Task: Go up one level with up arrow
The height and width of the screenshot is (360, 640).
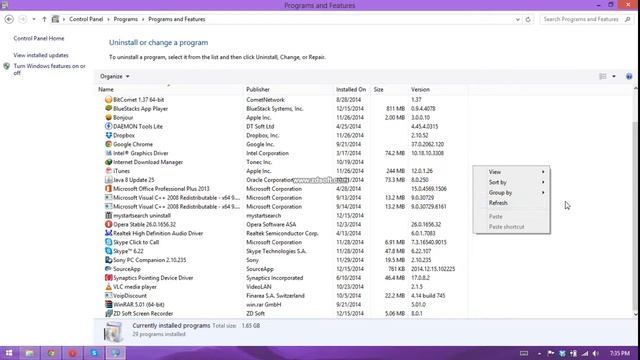Action: [x=44, y=19]
